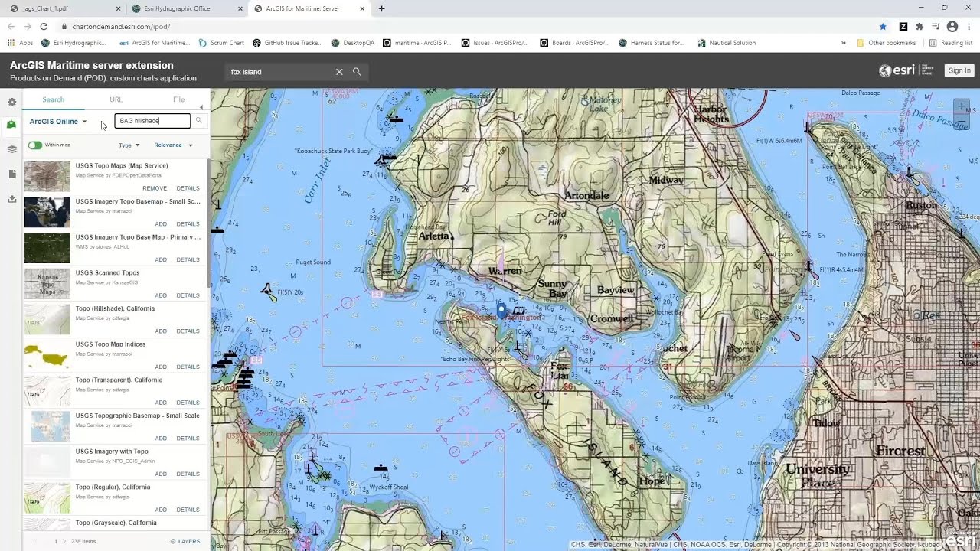Click the fox island search box
Screen dimensions: 980x551
tap(280, 72)
